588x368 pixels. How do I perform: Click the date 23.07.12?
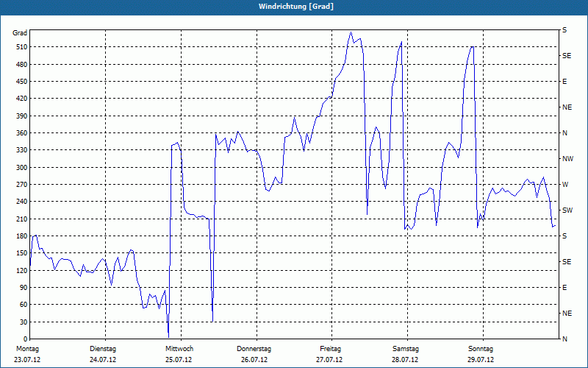point(27,360)
